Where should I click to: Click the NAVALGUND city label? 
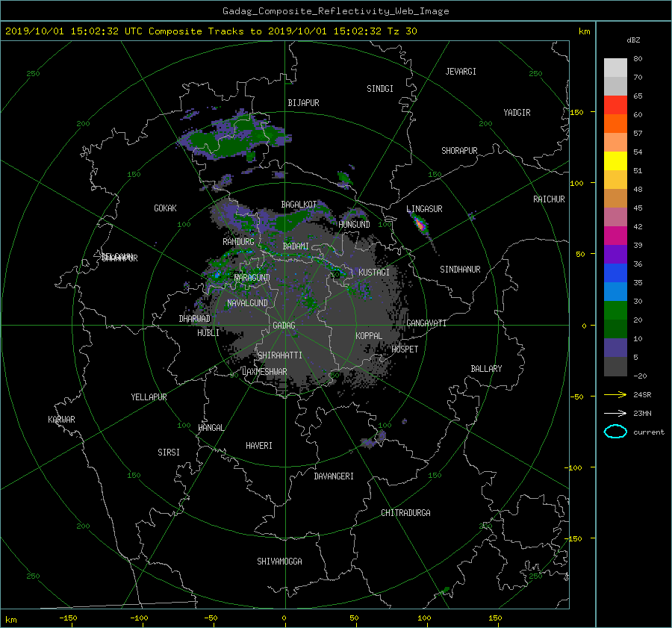coord(247,303)
